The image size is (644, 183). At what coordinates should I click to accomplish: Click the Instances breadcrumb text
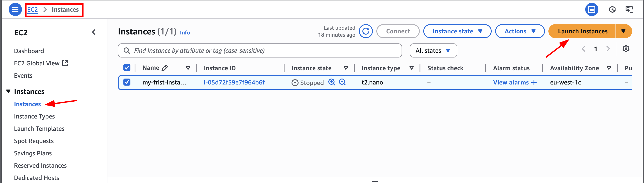coord(65,9)
